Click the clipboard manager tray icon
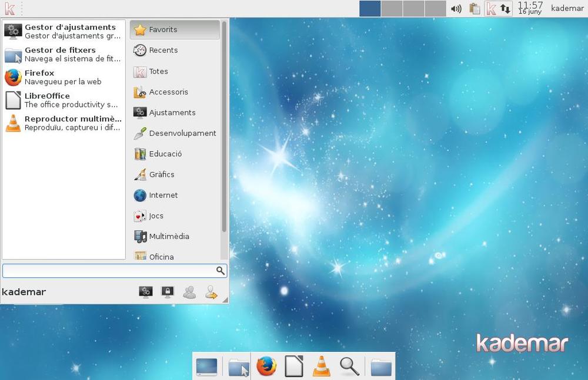This screenshot has width=588, height=380. [475, 8]
